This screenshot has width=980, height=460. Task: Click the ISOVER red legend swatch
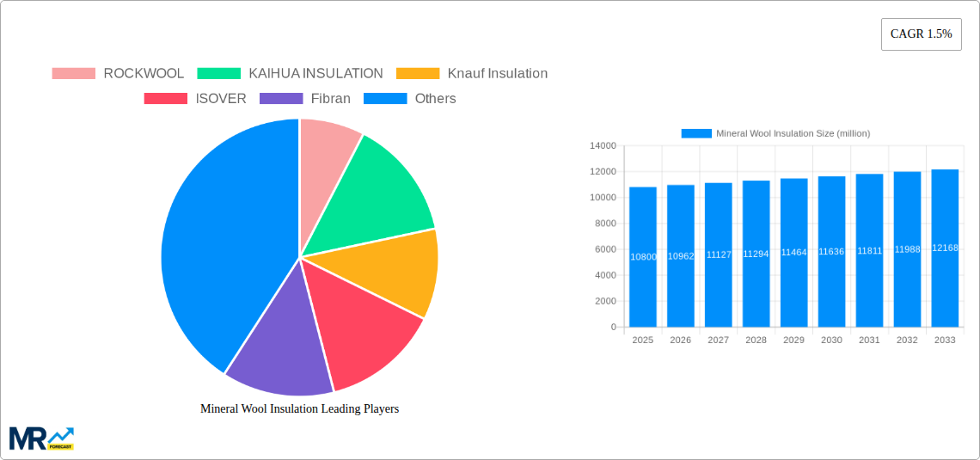click(166, 98)
